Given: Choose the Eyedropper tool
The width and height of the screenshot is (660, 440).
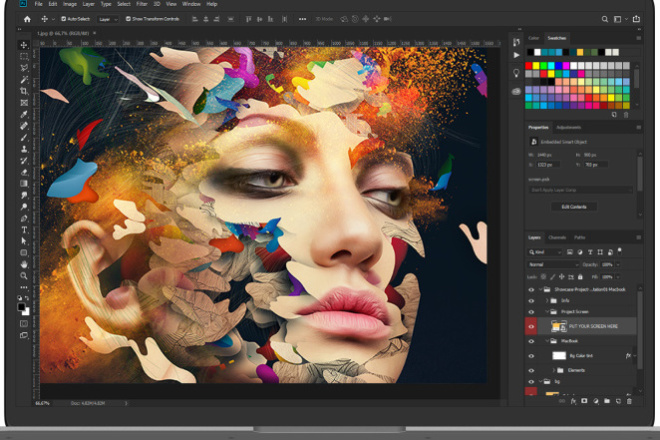Looking at the screenshot, I should [x=24, y=114].
